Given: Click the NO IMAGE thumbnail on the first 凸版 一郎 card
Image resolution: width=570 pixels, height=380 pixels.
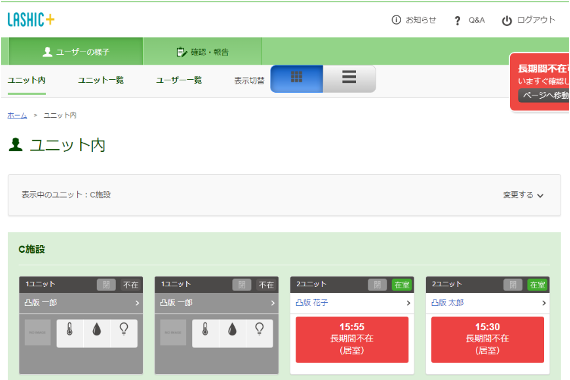Looking at the screenshot, I should click(x=37, y=332).
